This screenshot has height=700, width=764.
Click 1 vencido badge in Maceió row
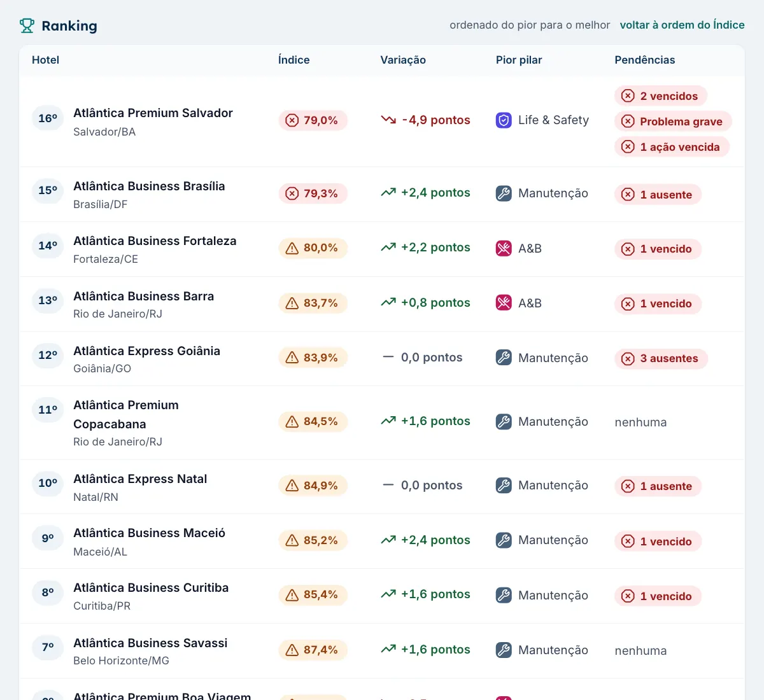click(658, 542)
